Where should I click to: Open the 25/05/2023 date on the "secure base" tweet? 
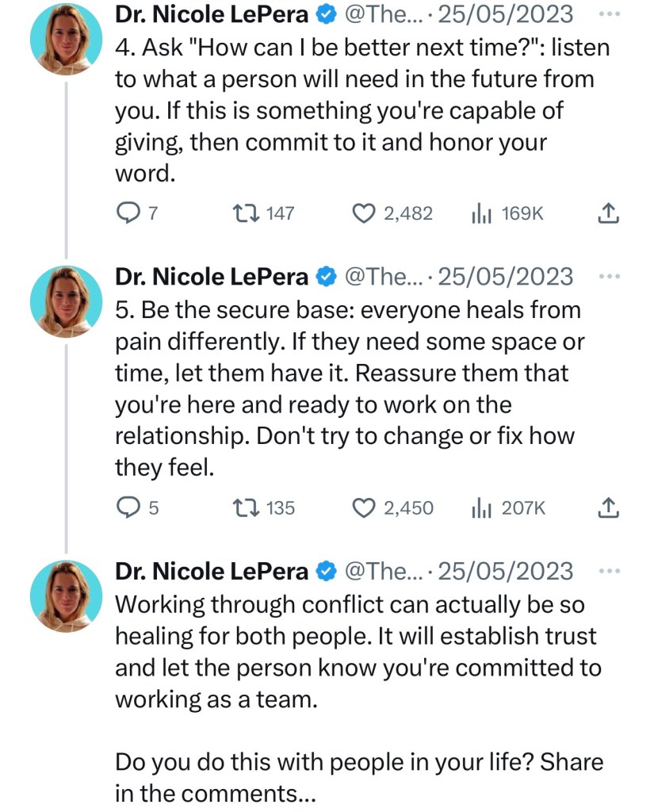(505, 276)
